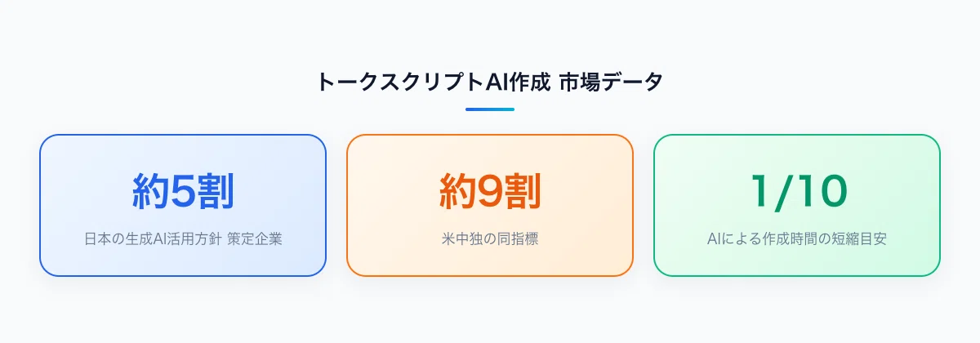Click the big blue 約5割 figure
The image size is (980, 343).
[183, 192]
